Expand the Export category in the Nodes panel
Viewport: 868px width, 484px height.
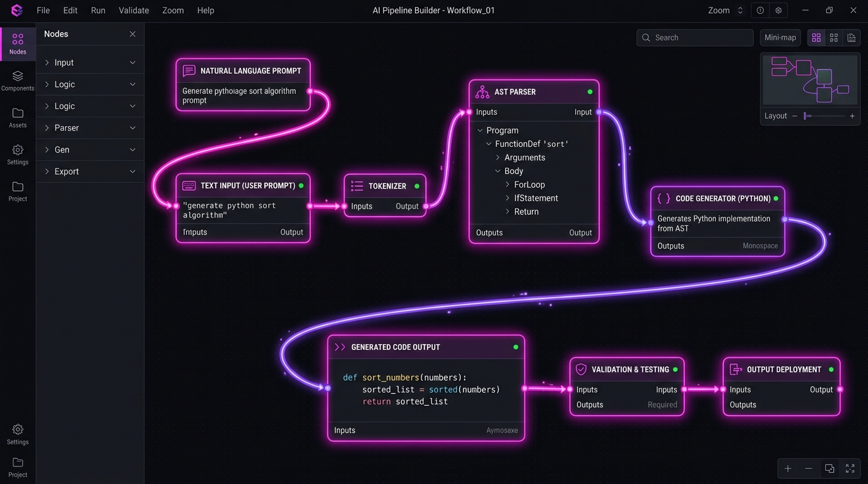click(x=90, y=171)
